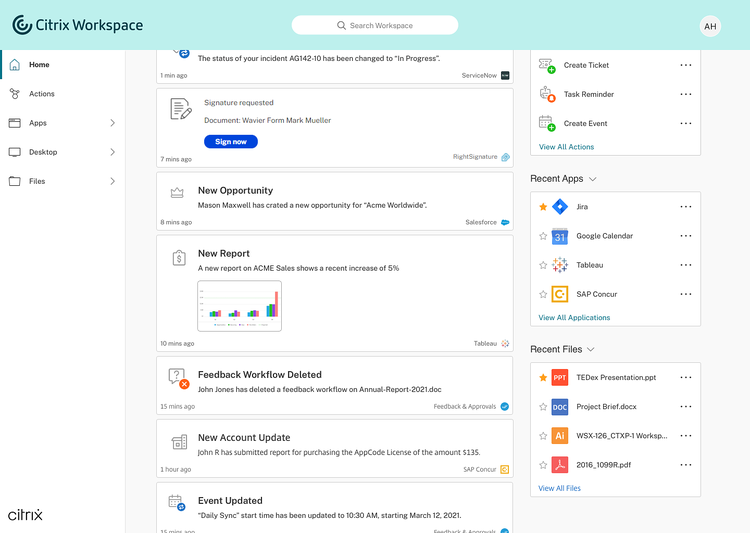Open more options for TEDex Presentation.ppt
Screen dimensions: 750x533
point(686,378)
